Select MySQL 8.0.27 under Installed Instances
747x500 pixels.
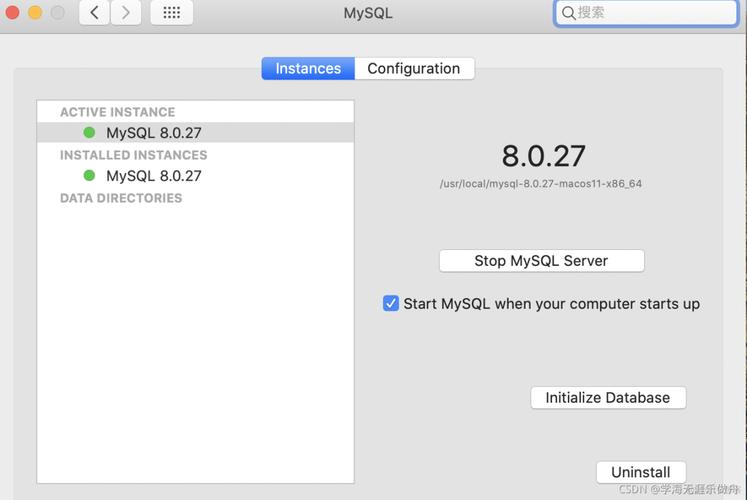(195, 176)
